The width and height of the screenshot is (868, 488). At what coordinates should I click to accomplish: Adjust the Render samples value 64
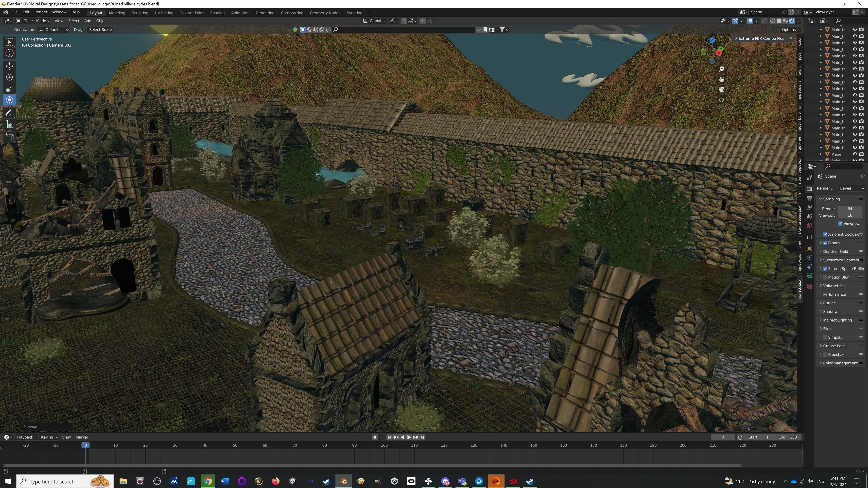pos(850,209)
